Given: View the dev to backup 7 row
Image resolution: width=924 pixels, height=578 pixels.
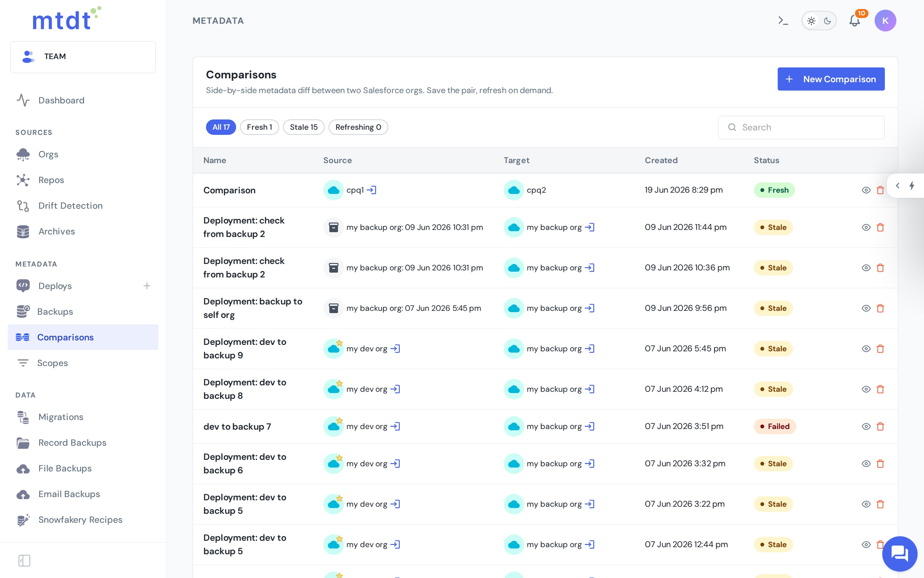Looking at the screenshot, I should (x=866, y=427).
